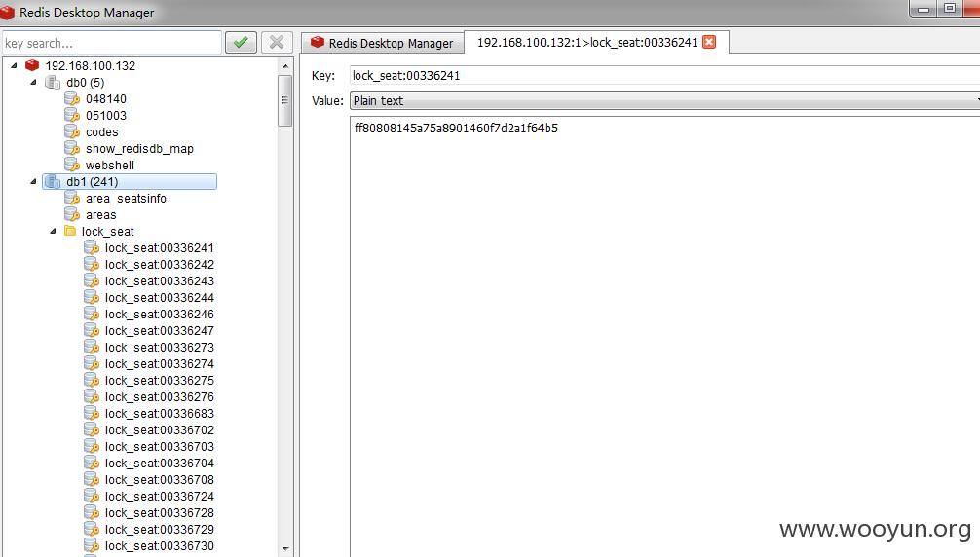
Task: Select the show_redisdb_map key label
Action: click(x=139, y=149)
